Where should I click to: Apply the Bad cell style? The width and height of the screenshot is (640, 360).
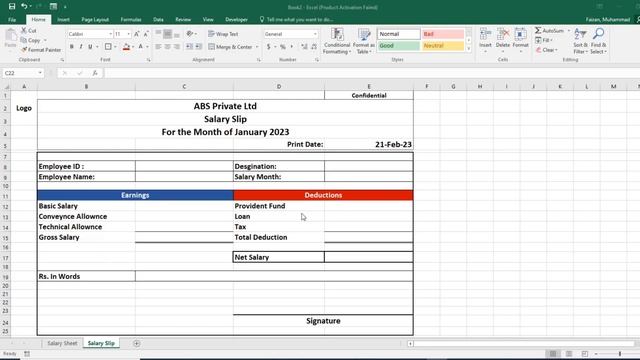coord(443,34)
